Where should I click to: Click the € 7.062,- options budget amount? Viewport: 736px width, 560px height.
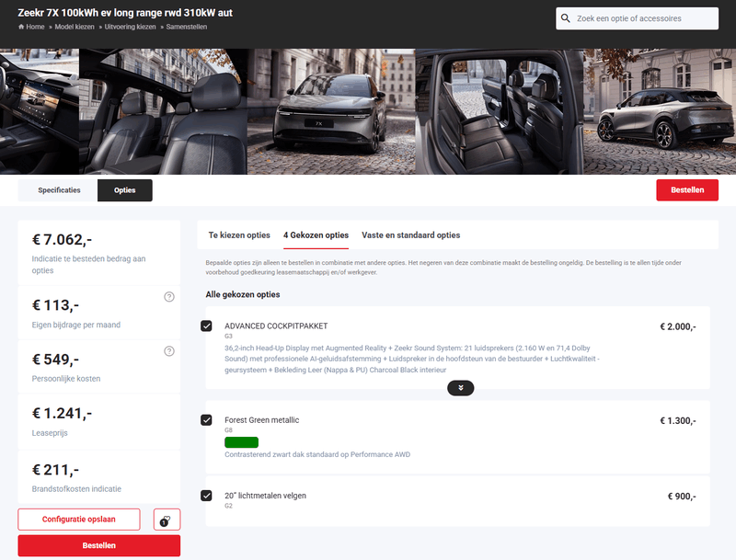coord(62,240)
